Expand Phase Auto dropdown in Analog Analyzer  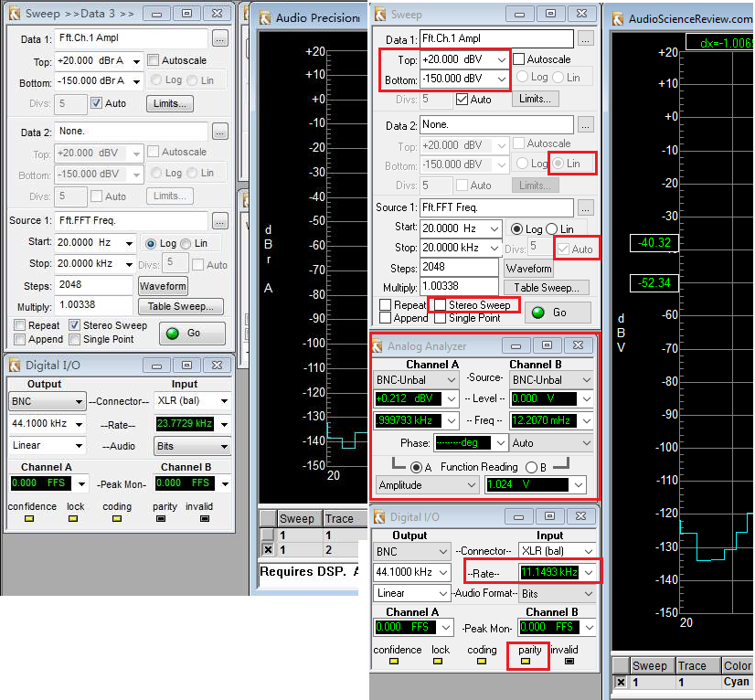587,443
